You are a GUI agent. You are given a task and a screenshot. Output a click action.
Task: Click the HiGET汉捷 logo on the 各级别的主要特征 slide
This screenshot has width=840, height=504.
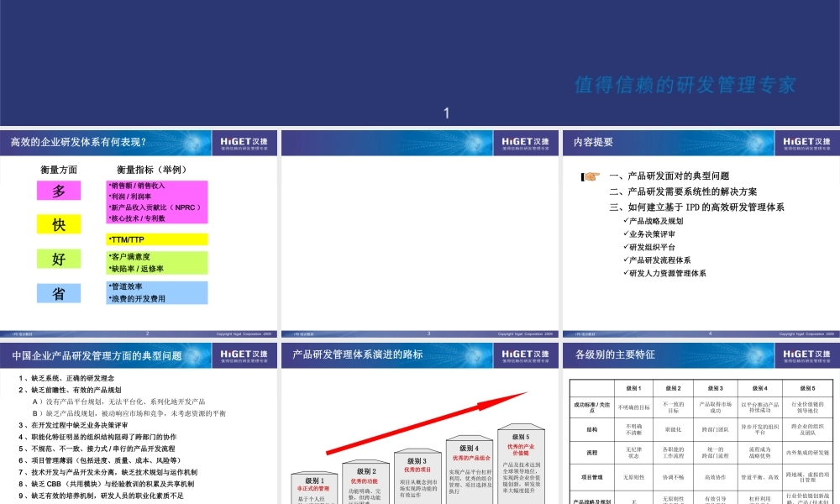coord(806,355)
